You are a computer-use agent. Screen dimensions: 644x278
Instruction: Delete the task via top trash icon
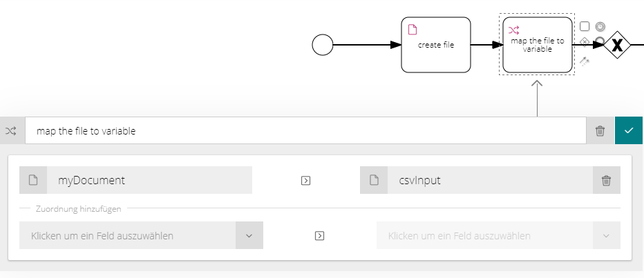(600, 131)
